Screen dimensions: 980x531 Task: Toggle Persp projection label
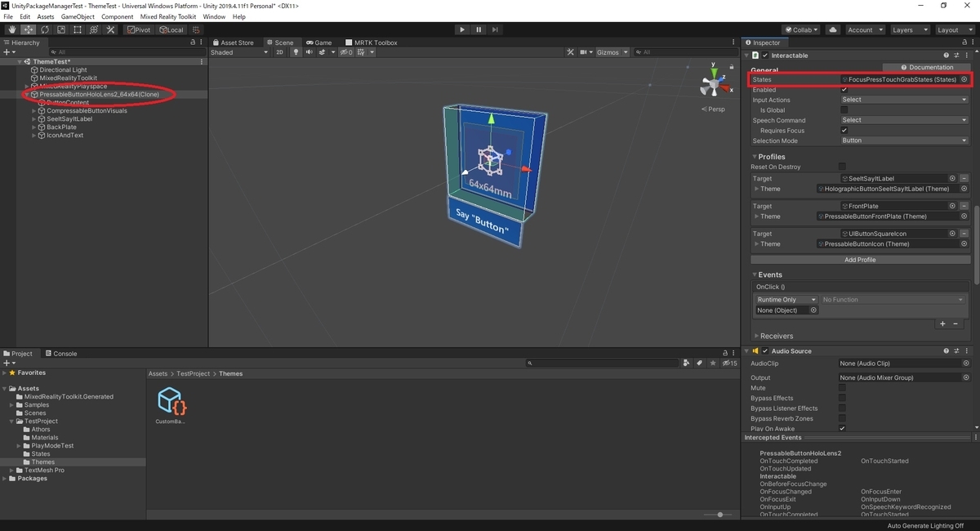(x=715, y=109)
